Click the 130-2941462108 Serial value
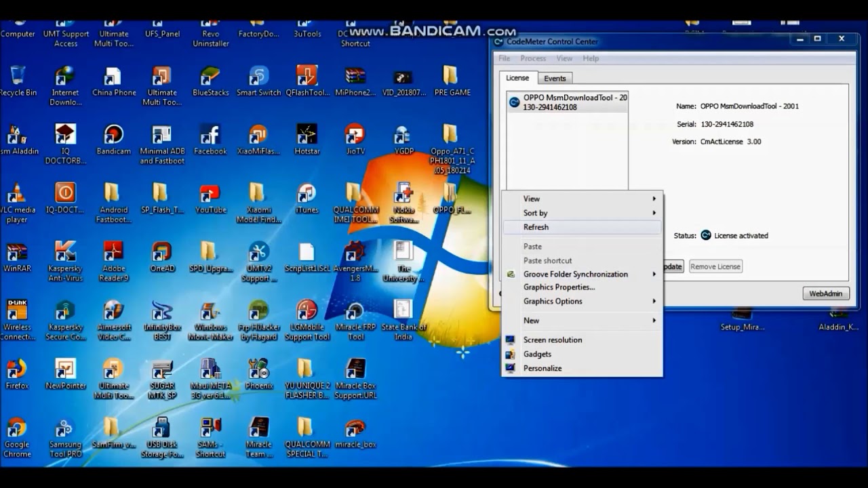Viewport: 868px width, 488px height. click(726, 124)
